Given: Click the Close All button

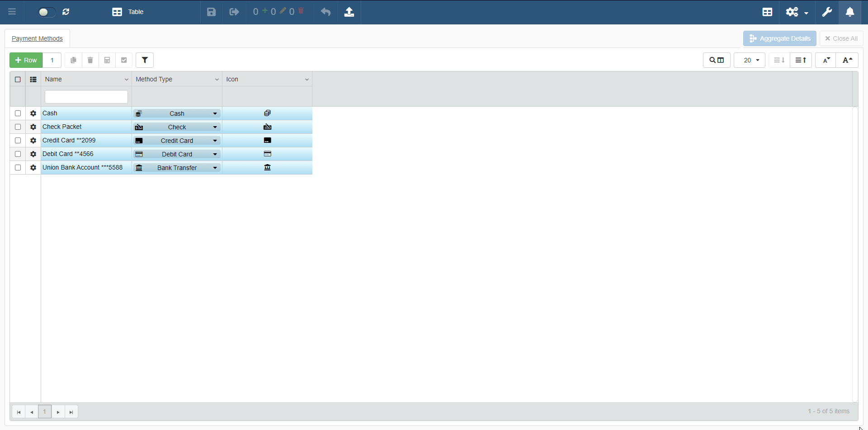Looking at the screenshot, I should pos(841,38).
